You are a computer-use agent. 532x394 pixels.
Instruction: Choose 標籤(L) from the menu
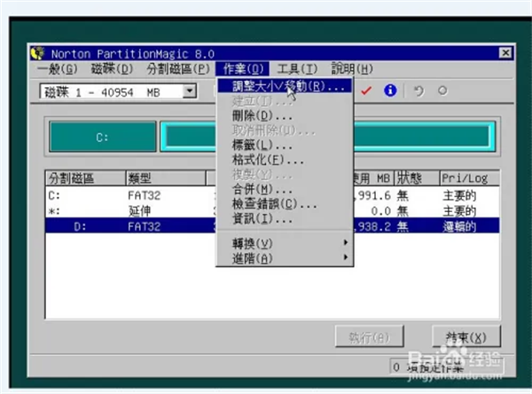[285, 146]
